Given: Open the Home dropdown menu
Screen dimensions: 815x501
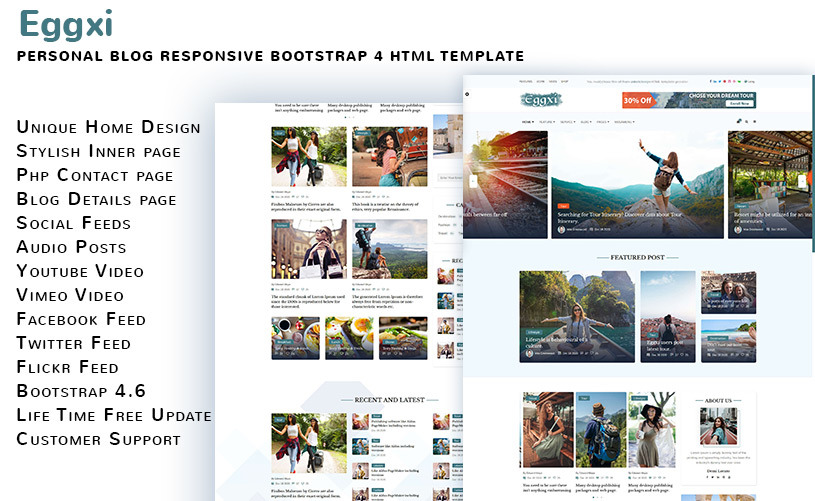Looking at the screenshot, I should [x=527, y=122].
